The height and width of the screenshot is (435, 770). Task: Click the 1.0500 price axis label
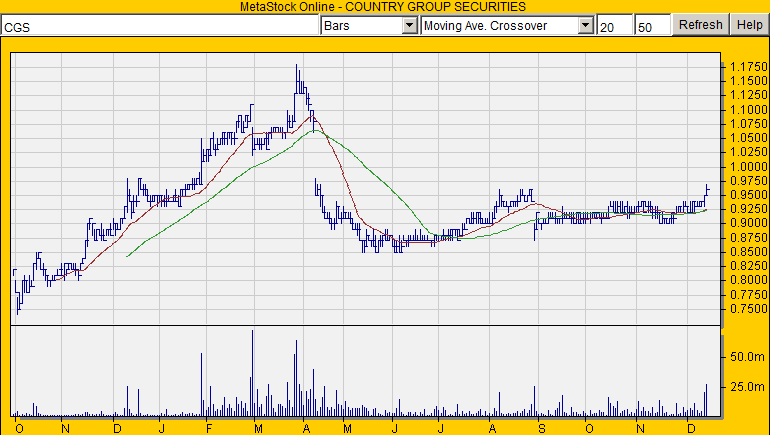tap(749, 138)
